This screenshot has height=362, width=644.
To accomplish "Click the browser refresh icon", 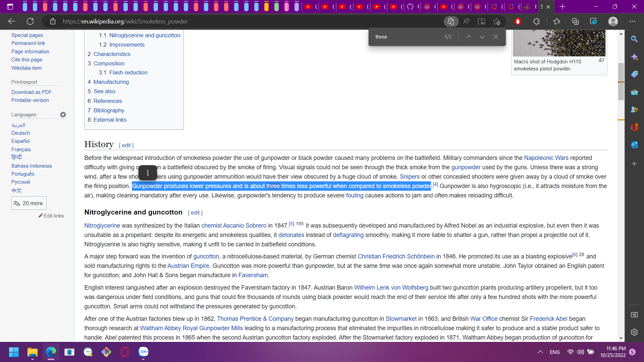I will 30,21.
